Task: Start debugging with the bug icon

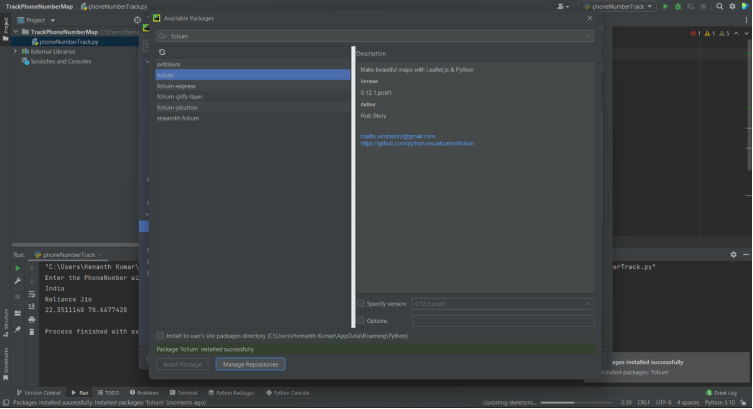Action: coord(678,6)
